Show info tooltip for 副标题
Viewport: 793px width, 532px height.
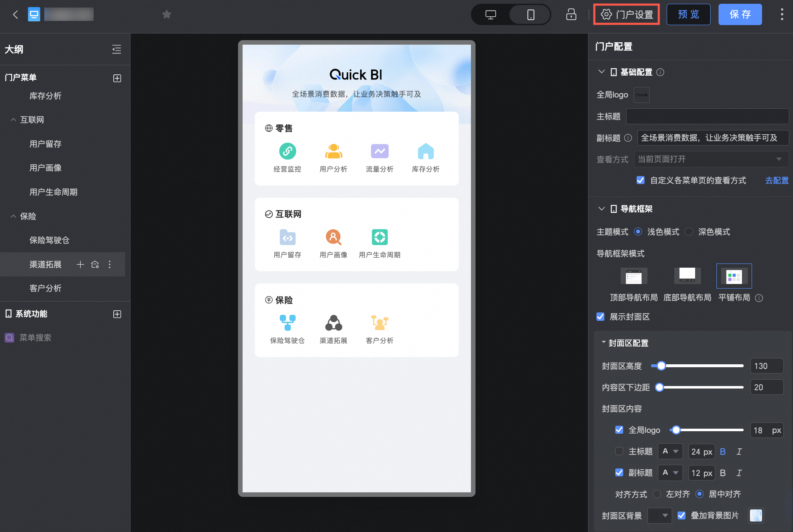tap(628, 138)
